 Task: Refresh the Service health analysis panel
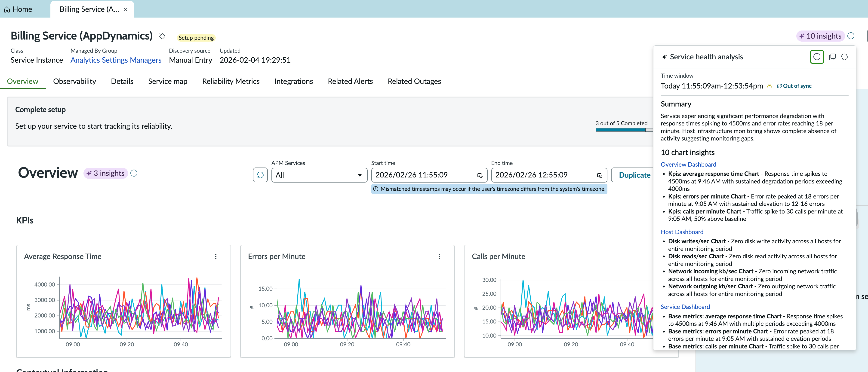pos(844,57)
